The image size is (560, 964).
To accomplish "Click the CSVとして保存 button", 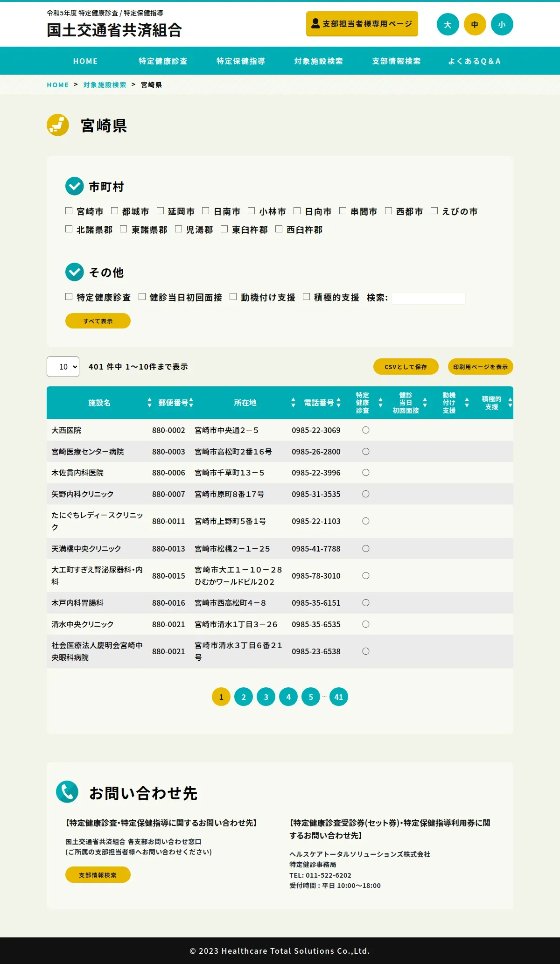I will tap(406, 367).
